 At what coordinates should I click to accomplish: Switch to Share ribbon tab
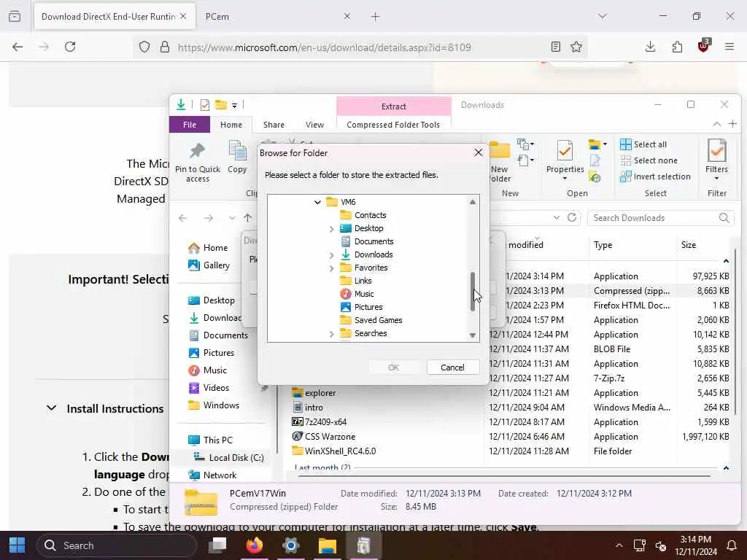(x=274, y=124)
